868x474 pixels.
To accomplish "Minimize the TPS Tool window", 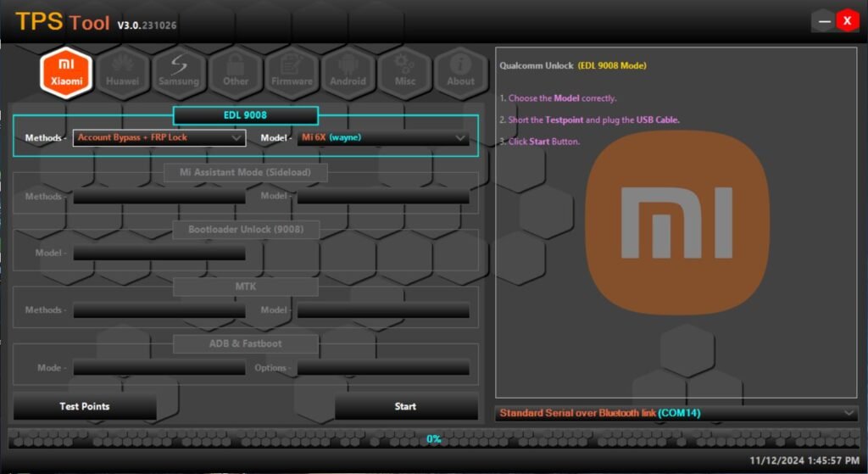I will tap(824, 21).
